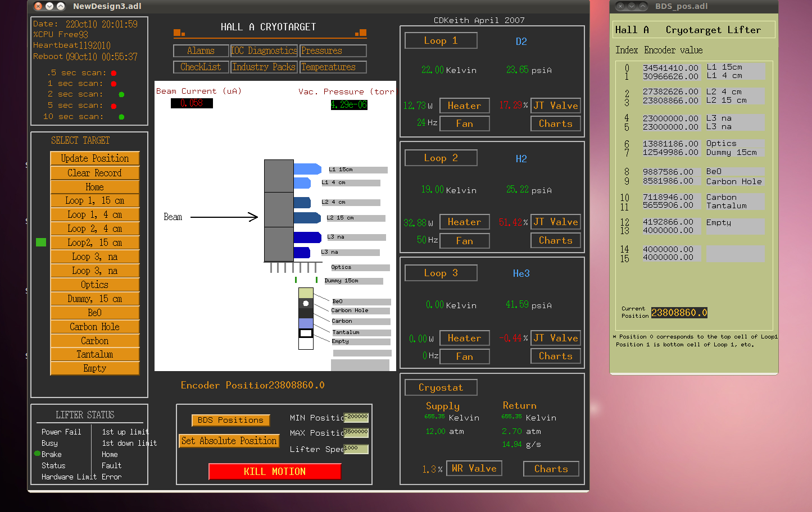The height and width of the screenshot is (512, 812).
Task: Open Heater controls for Loop 2 H2
Action: point(465,222)
